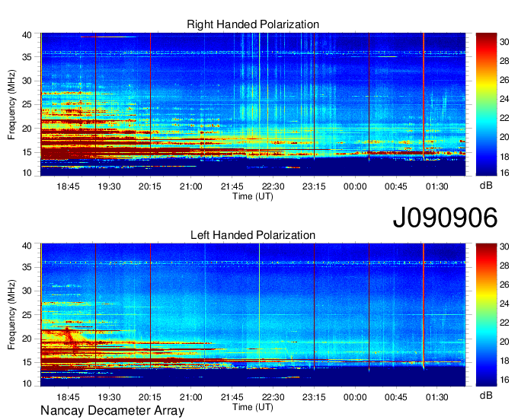Click the "Nancay Decameter Array" caption
The width and height of the screenshot is (518, 420).
tap(112, 410)
